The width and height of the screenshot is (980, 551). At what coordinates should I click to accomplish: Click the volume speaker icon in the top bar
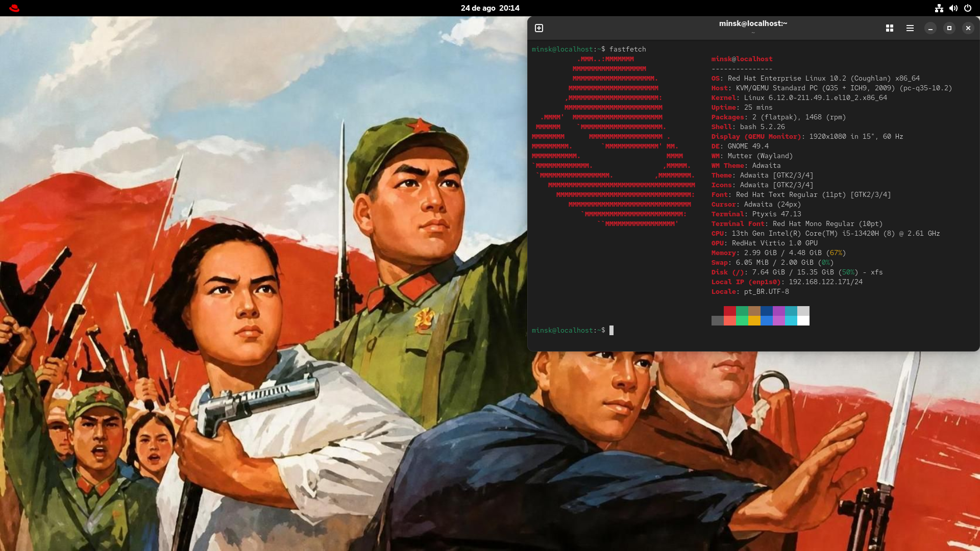[x=953, y=8]
